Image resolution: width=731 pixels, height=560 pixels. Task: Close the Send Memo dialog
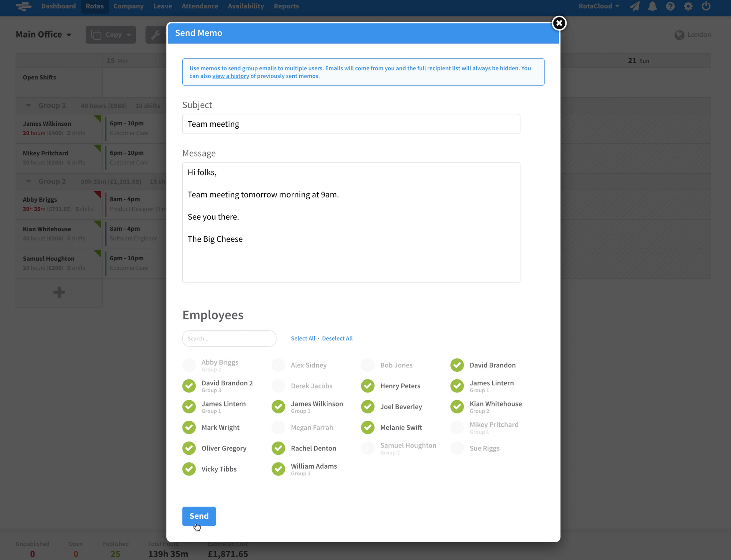(x=559, y=23)
